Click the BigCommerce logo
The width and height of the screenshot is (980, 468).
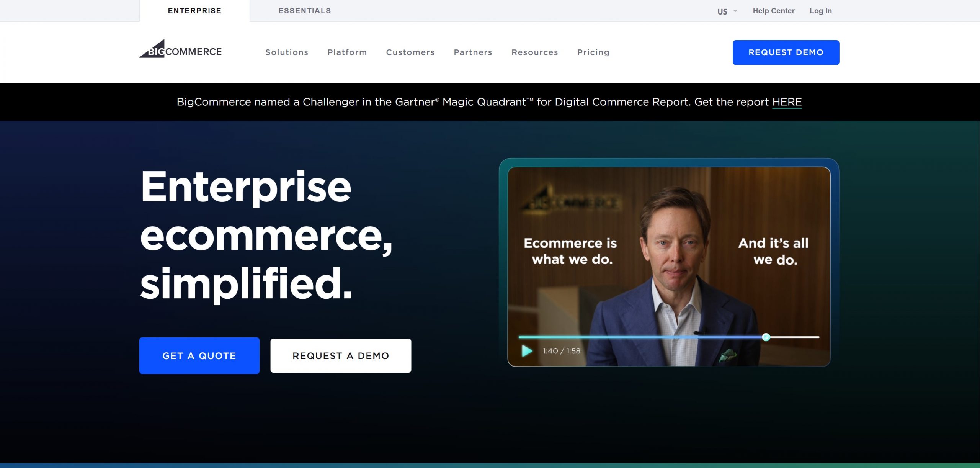[x=180, y=49]
